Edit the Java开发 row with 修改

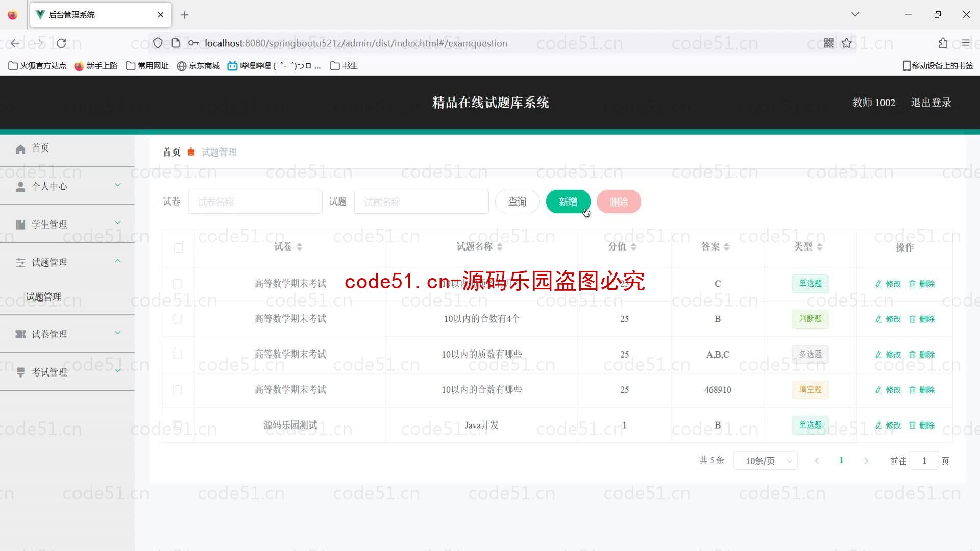point(888,425)
